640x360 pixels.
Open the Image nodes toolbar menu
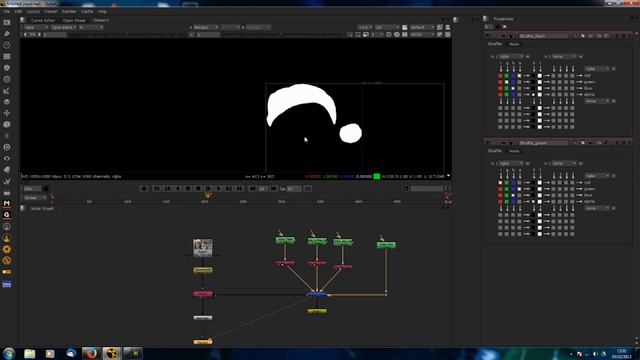[x=7, y=22]
